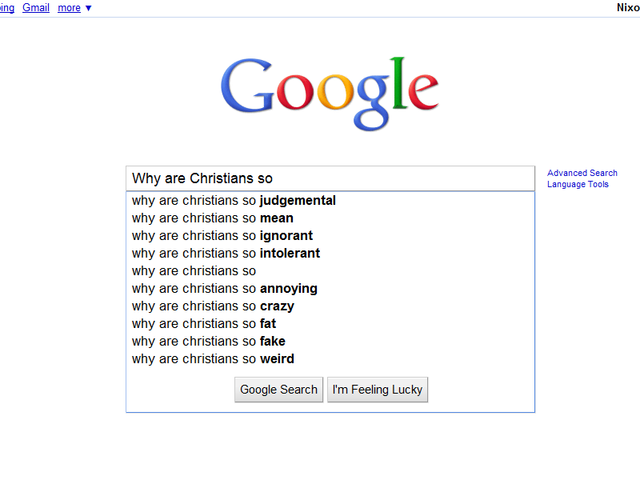
Task: Click the Google Search button
Action: tap(279, 390)
